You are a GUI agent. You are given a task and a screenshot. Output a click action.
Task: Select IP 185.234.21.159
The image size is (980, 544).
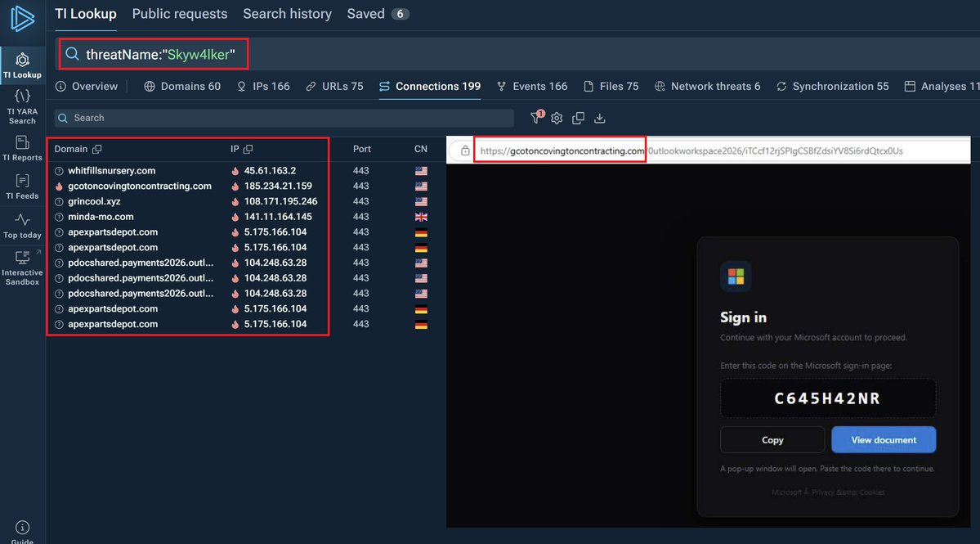tap(278, 187)
